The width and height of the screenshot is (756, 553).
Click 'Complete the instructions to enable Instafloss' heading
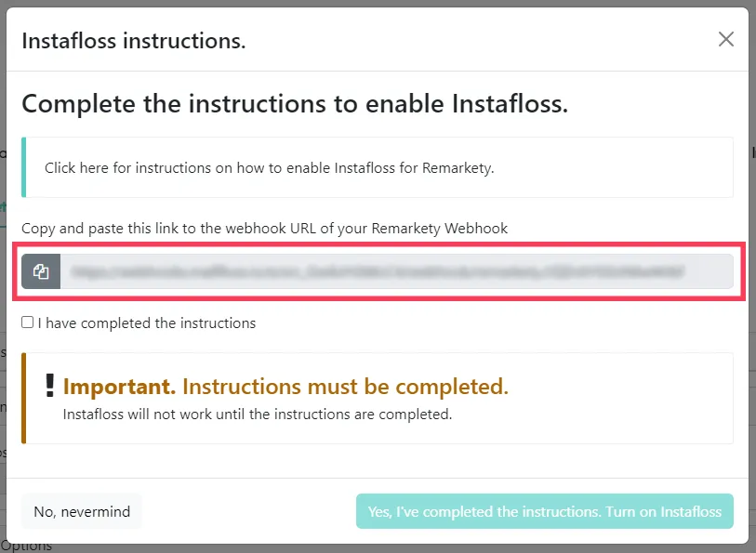[x=295, y=103]
